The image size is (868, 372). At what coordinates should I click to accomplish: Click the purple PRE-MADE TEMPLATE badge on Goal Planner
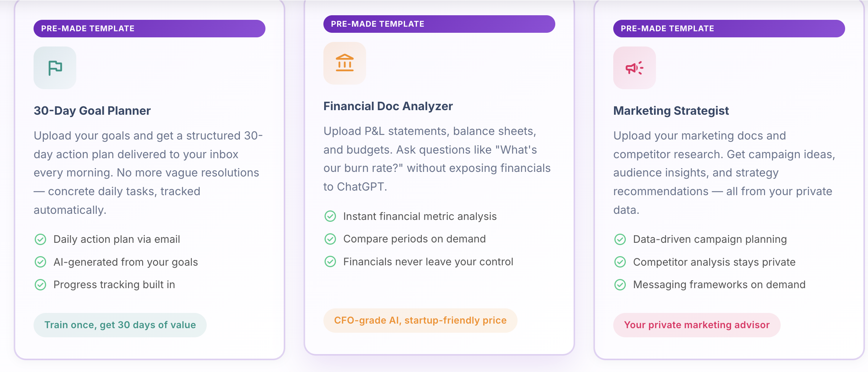pos(149,28)
